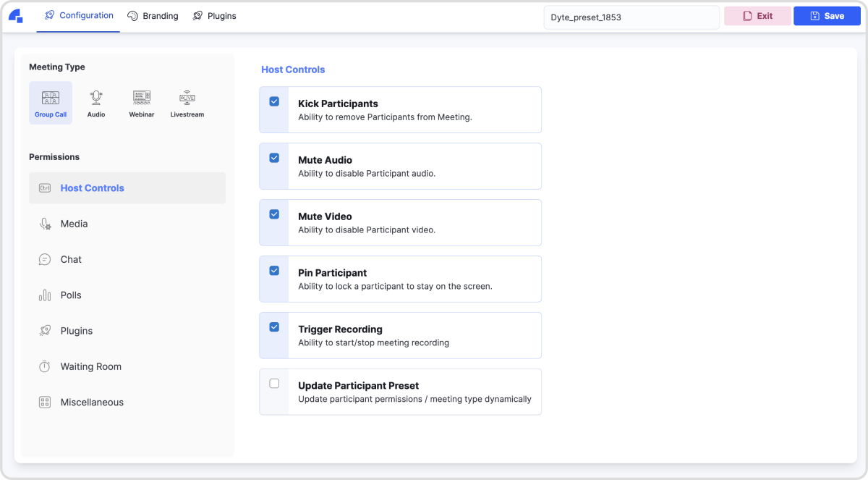
Task: Pick the Livestream meeting type icon
Action: click(x=187, y=103)
